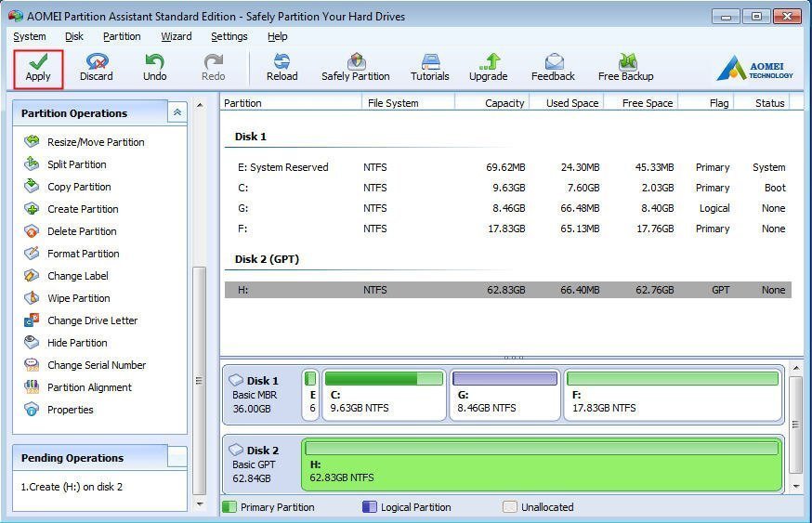
Task: Select the G: logical partition bar
Action: coord(504,378)
